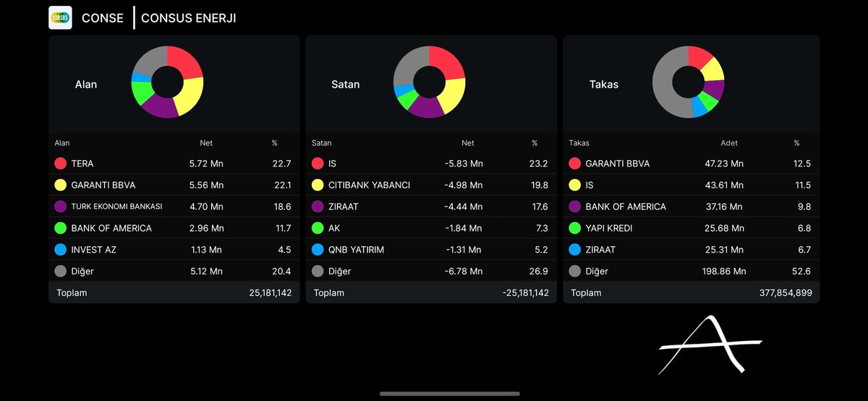Select the purple swatch beside BANK OF AMERICA in Takas
The image size is (868, 401).
[575, 206]
